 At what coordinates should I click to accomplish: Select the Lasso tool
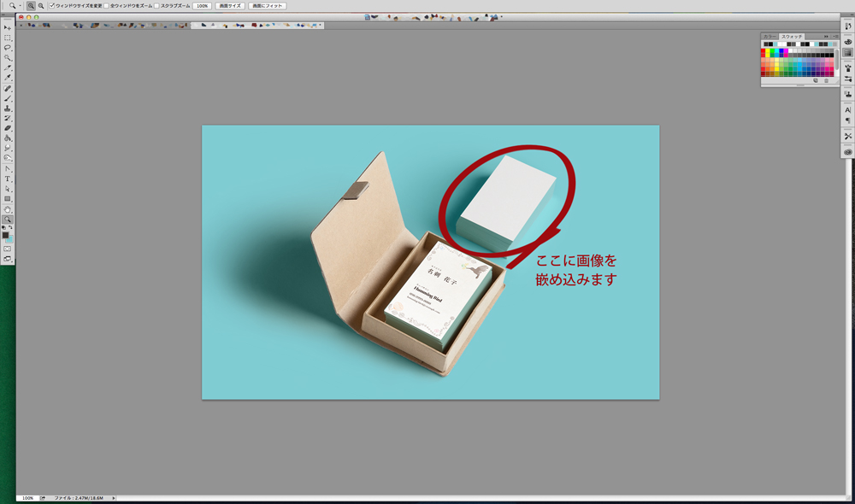[x=6, y=47]
